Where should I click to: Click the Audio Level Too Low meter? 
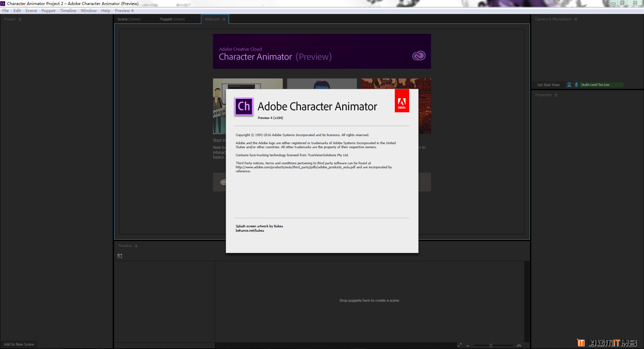tap(602, 85)
